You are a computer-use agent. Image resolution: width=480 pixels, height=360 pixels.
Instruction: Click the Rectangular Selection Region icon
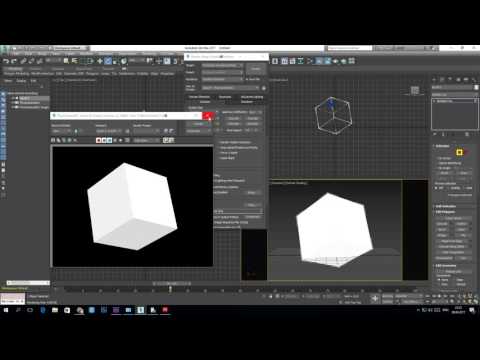click(83, 61)
